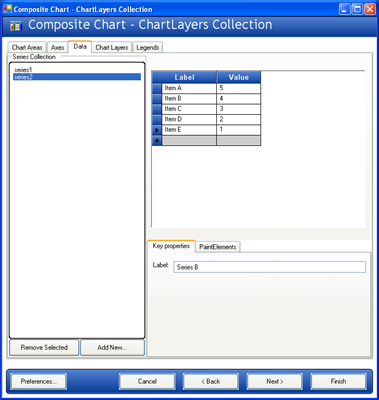Click the row header of Item A

[x=157, y=88]
